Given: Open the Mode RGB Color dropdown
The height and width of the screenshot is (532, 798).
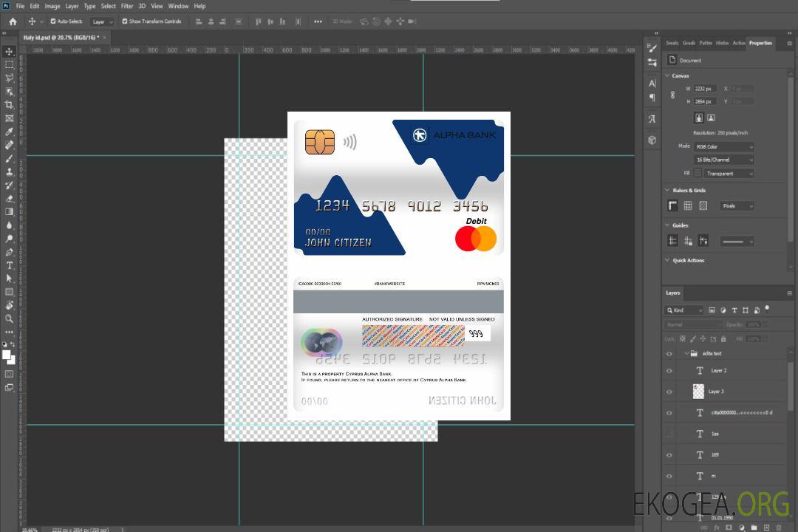Looking at the screenshot, I should point(723,146).
